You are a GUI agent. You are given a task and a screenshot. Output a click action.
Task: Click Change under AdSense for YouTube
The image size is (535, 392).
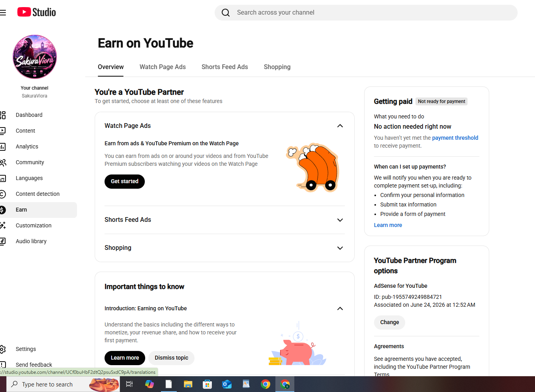389,323
